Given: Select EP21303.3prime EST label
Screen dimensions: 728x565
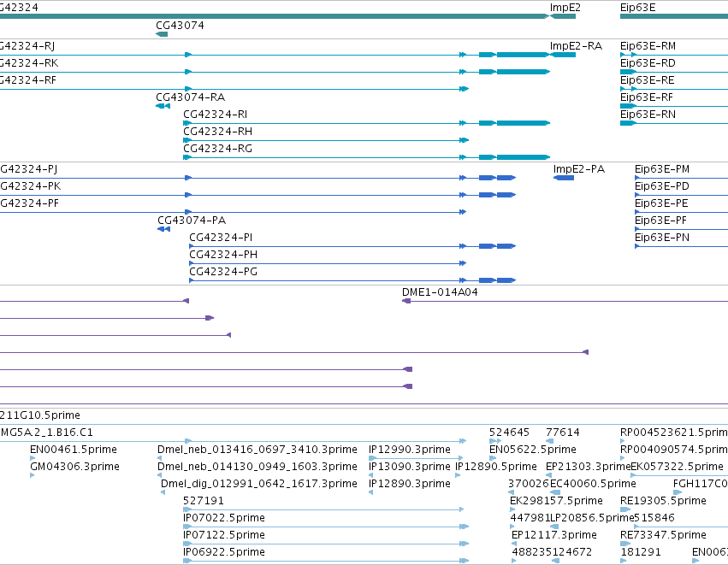Looking at the screenshot, I should click(x=588, y=467).
